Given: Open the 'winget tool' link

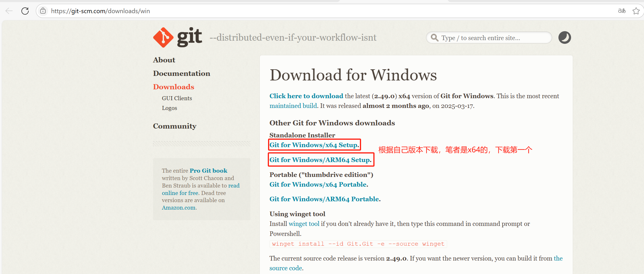Looking at the screenshot, I should tap(304, 224).
